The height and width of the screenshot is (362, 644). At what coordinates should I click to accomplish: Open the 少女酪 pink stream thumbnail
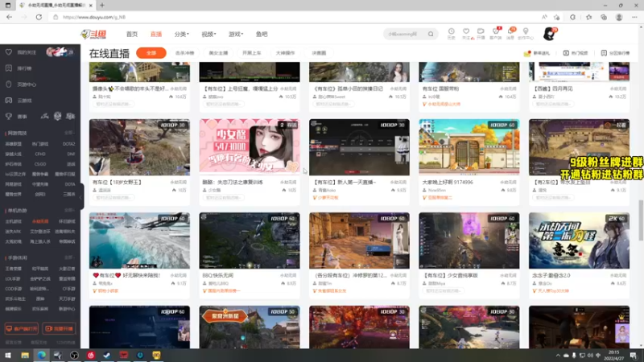point(250,147)
